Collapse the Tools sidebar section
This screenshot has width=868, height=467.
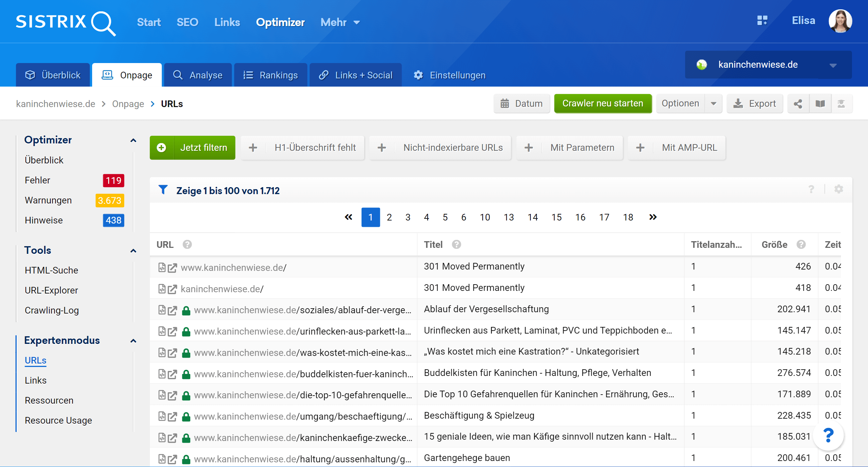coord(134,251)
